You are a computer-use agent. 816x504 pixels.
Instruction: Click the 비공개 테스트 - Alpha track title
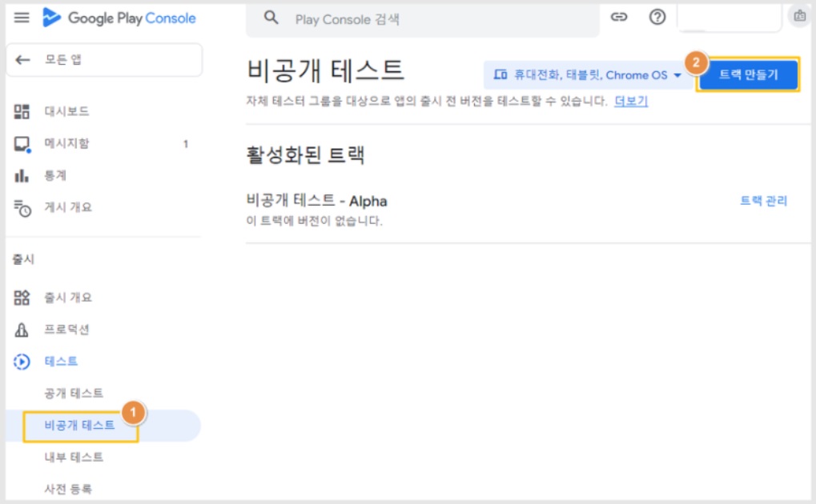[316, 201]
